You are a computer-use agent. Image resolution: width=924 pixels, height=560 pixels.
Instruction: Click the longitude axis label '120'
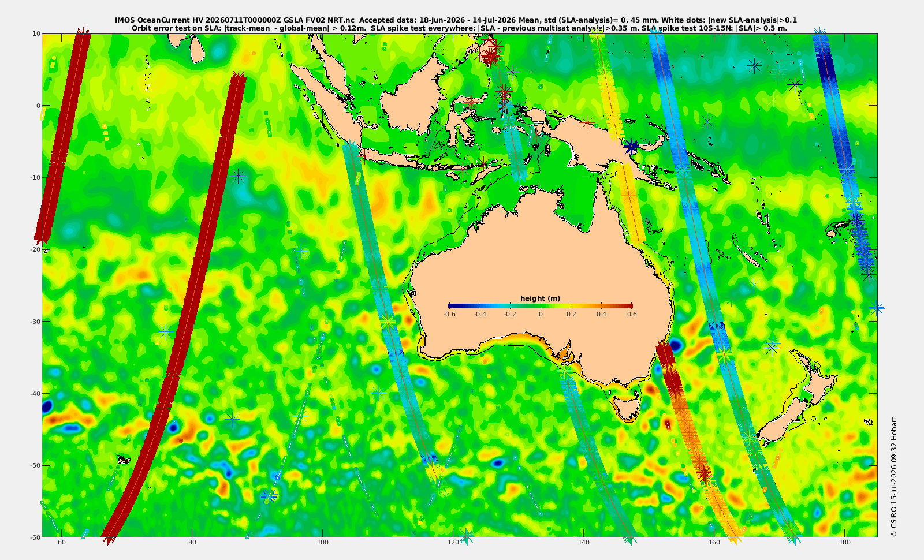453,543
